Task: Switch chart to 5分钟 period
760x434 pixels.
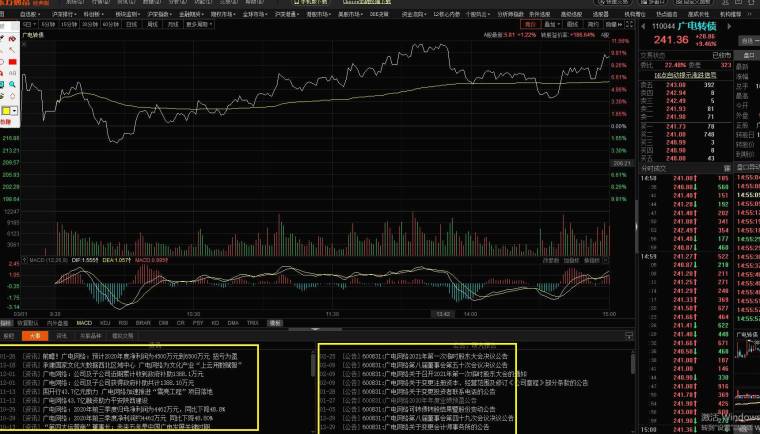Action: tap(48, 24)
